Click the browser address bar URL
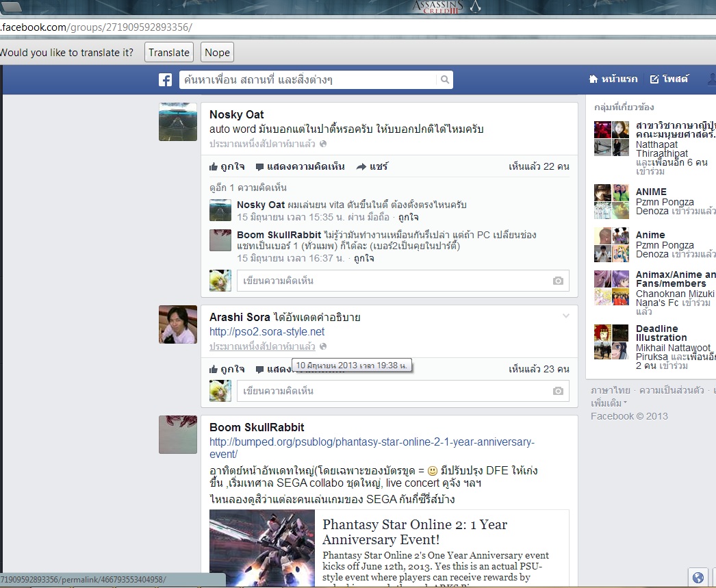Screen dimensions: 716x588 pos(97,27)
